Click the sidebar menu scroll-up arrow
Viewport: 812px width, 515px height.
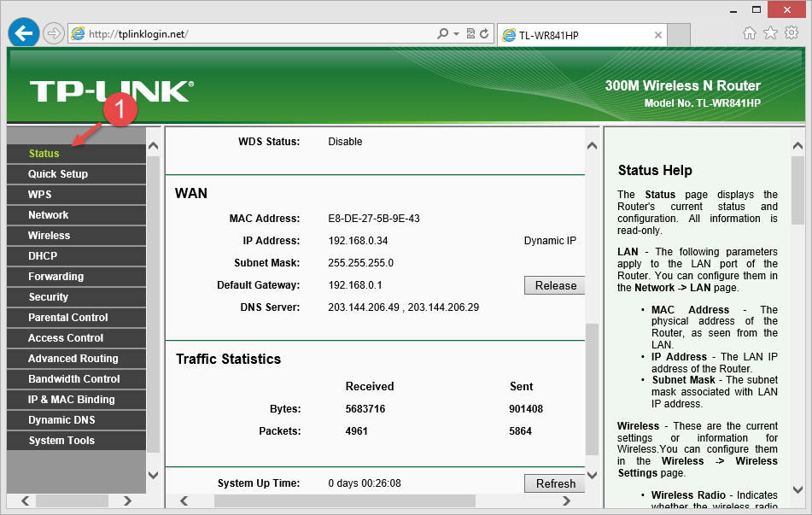(154, 146)
